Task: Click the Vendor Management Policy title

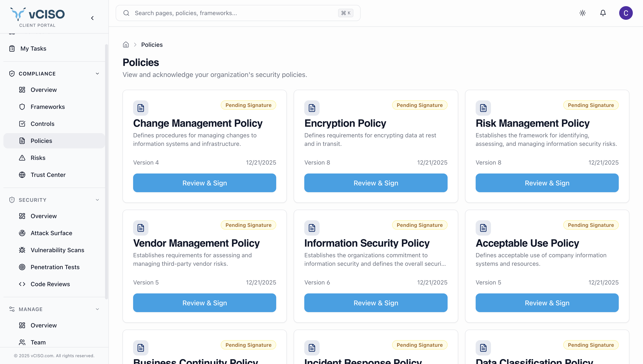Action: click(x=196, y=243)
